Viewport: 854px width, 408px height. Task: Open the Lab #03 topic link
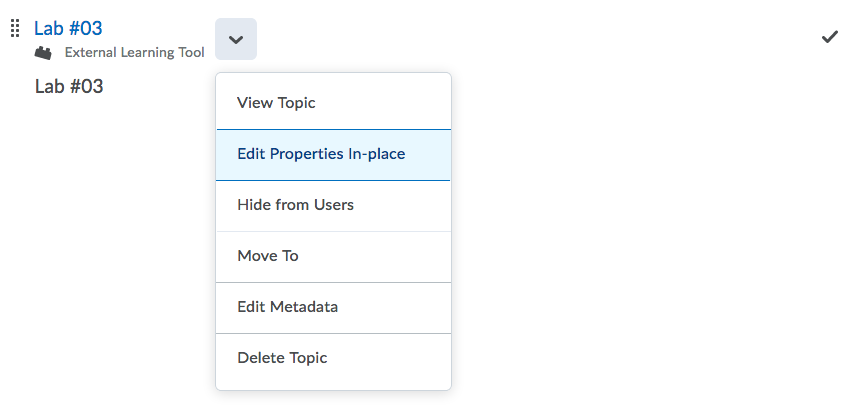pos(68,28)
